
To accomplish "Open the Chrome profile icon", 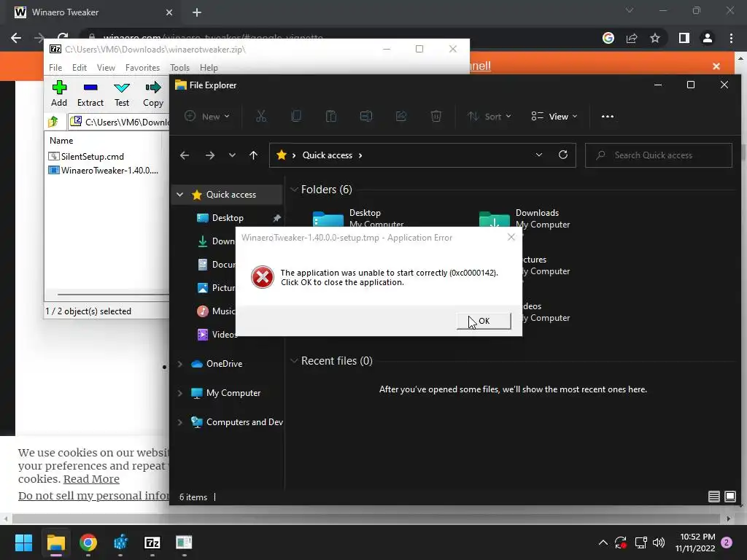I will [x=708, y=38].
